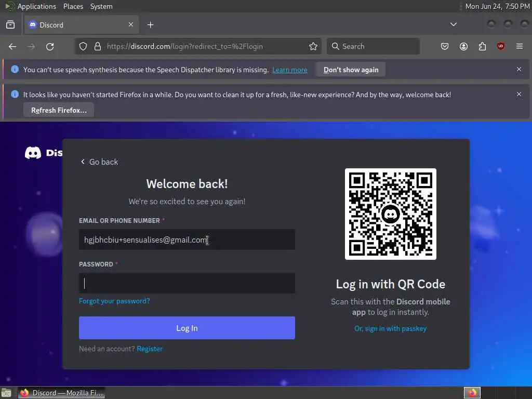The height and width of the screenshot is (399, 532).
Task: Bookmark this page with the star icon
Action: [313, 46]
